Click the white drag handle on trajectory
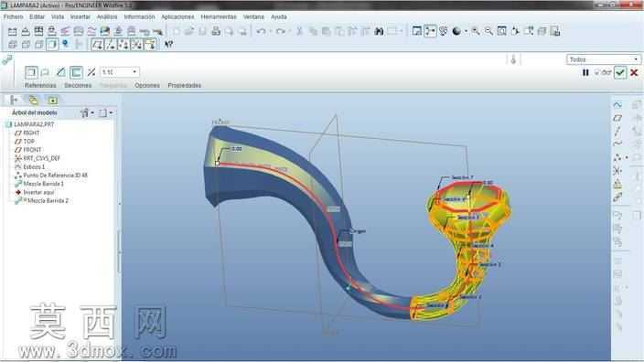Screen dimensions: 644x362 pos(218,164)
